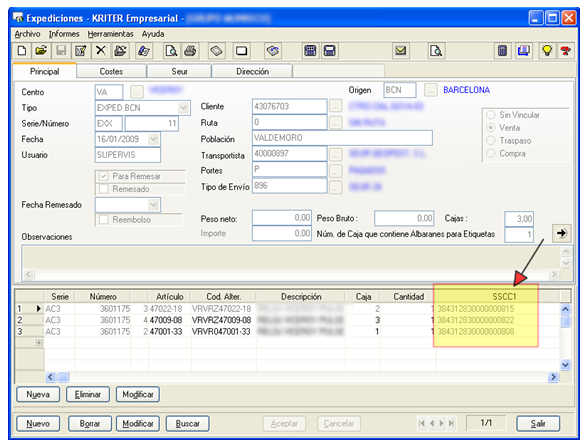Click the grid horizontal scrollbar right arrow
The width and height of the screenshot is (588, 446).
553,377
